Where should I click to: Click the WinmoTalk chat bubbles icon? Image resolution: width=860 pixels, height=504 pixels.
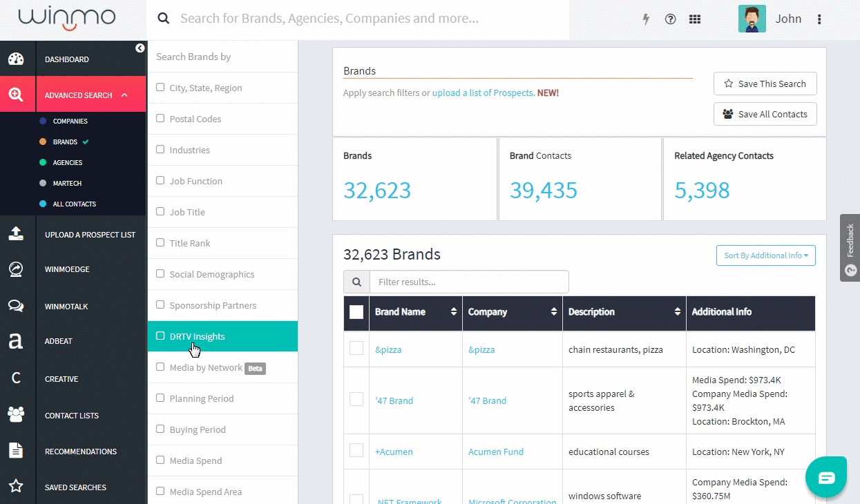(x=16, y=306)
